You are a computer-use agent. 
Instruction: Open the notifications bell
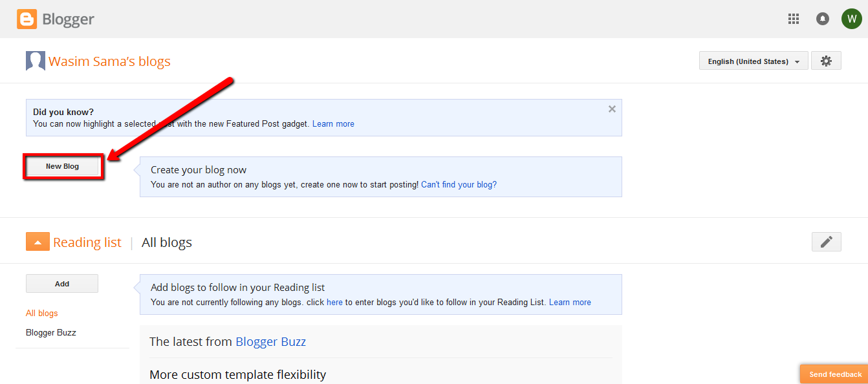(x=823, y=19)
